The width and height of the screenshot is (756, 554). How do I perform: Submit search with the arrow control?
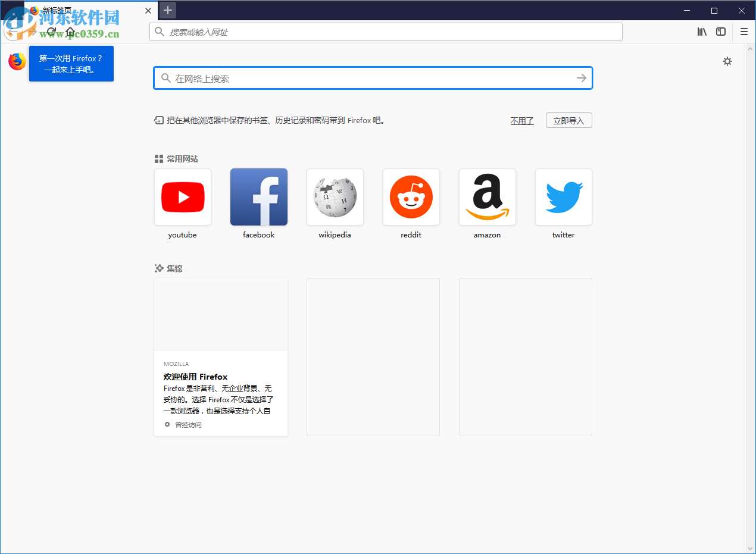581,77
